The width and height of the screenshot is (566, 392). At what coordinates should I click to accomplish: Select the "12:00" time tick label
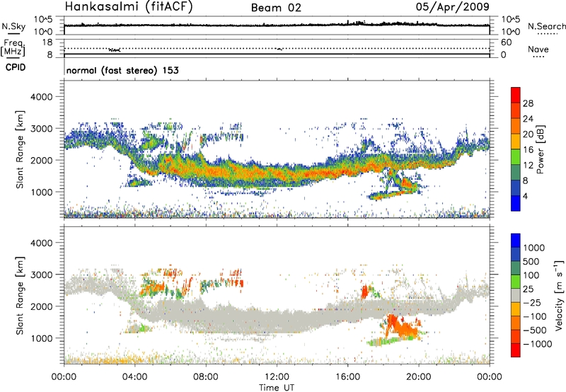277,377
